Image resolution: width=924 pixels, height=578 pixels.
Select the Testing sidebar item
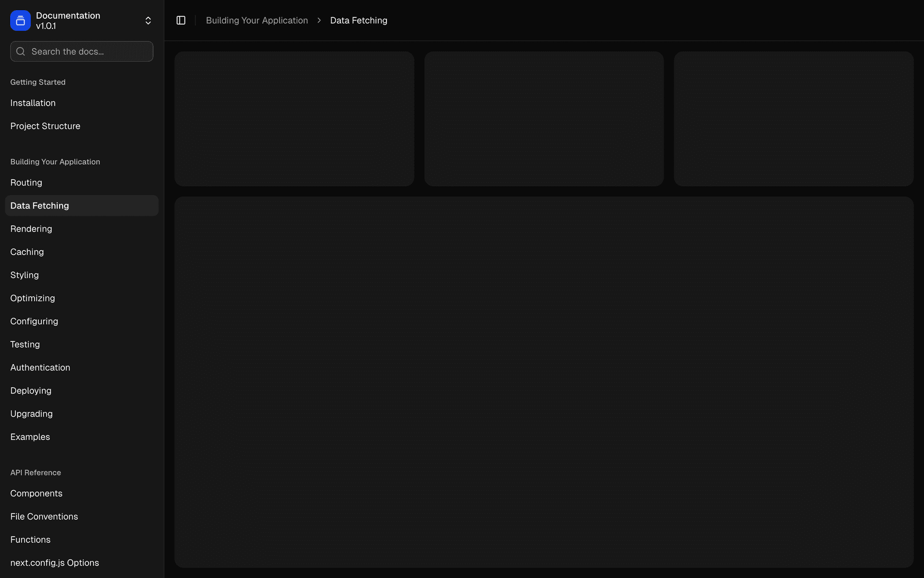[25, 344]
